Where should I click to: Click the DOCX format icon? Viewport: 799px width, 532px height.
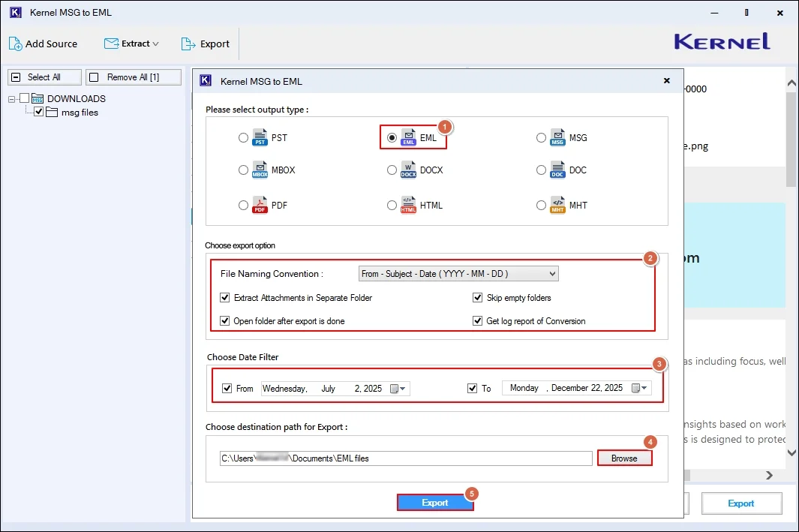click(x=407, y=170)
